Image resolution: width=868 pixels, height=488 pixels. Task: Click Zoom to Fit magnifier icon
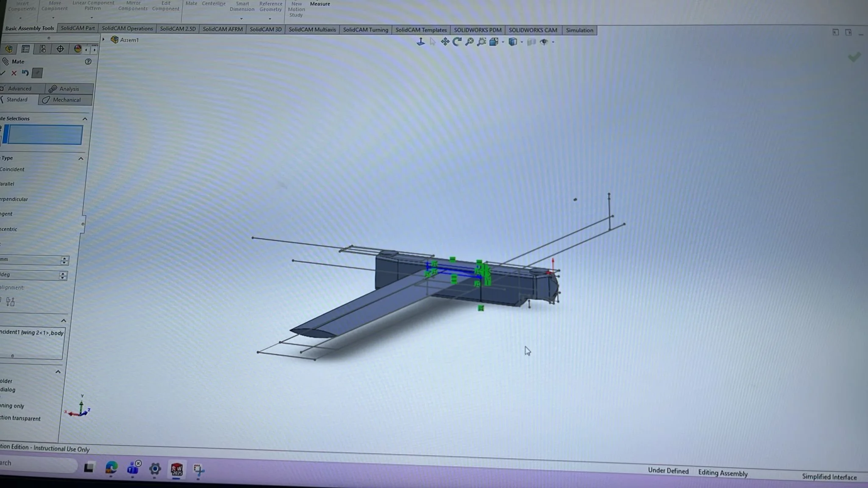click(469, 42)
